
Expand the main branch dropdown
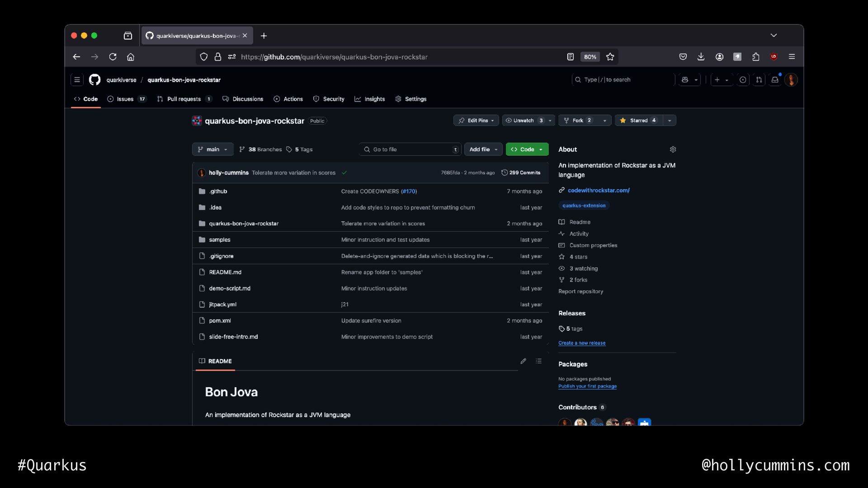(212, 150)
